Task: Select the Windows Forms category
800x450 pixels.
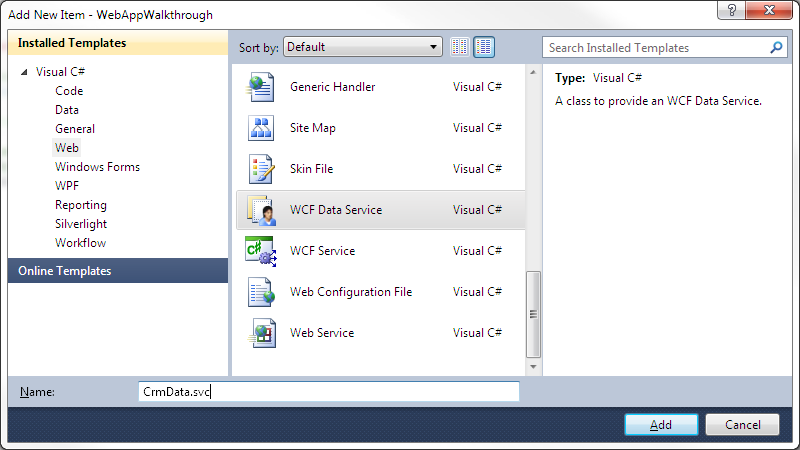Action: pyautogui.click(x=97, y=167)
